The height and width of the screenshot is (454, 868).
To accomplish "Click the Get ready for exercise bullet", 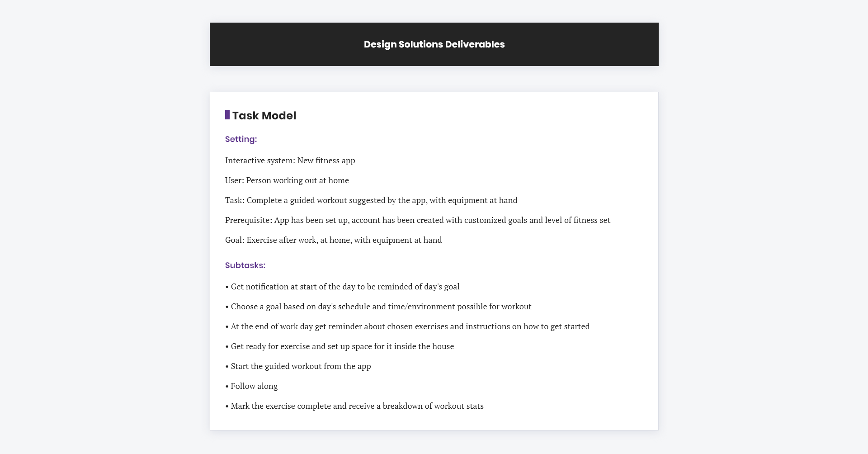I will coord(340,346).
